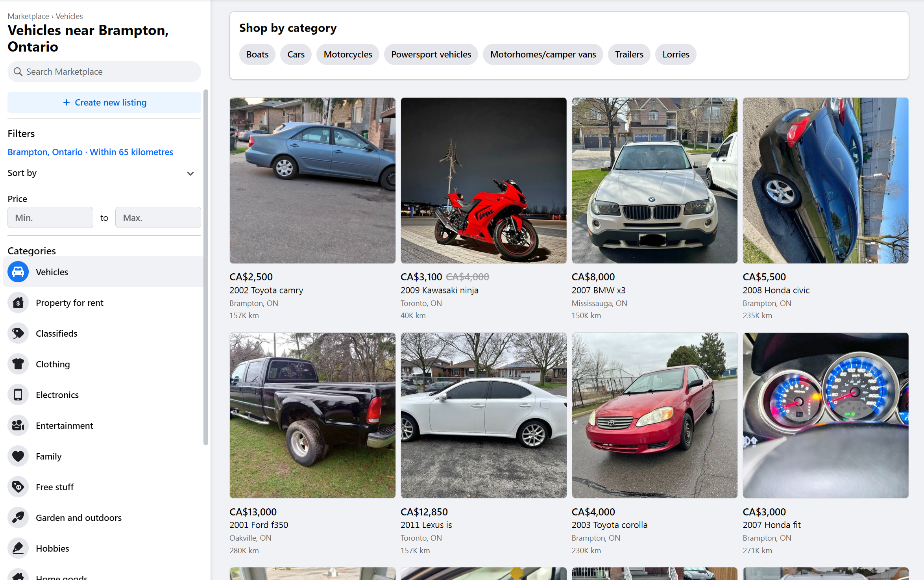The width and height of the screenshot is (924, 580).
Task: Click the CA$3,100 price
Action: click(x=421, y=277)
